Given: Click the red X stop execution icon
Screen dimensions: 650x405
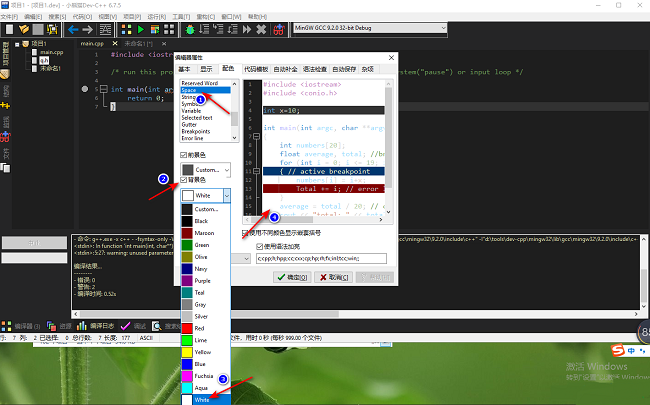Looking at the screenshot, I should (262, 30).
